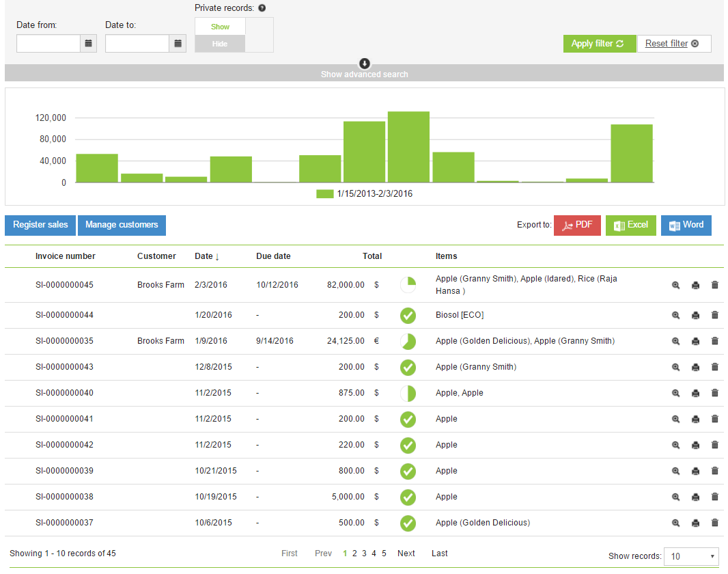
Task: View details of invoice SI-0000000038
Action: coord(675,497)
